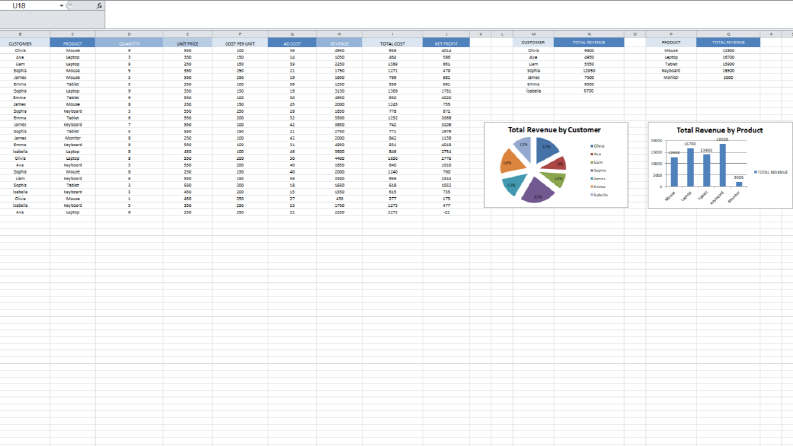The image size is (793, 446).
Task: Select Keyboard in the product summary table
Action: [x=671, y=71]
